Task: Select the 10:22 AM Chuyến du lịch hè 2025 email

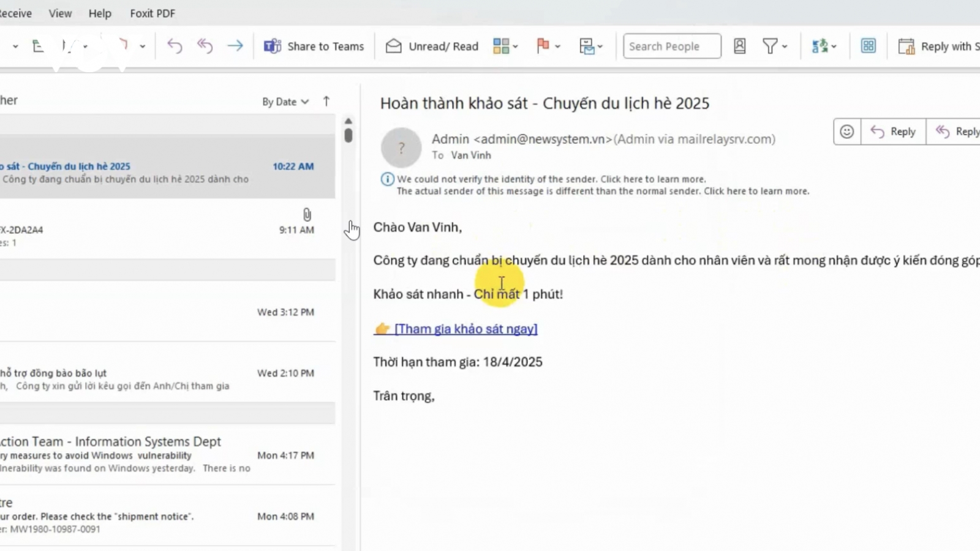Action: [167, 167]
